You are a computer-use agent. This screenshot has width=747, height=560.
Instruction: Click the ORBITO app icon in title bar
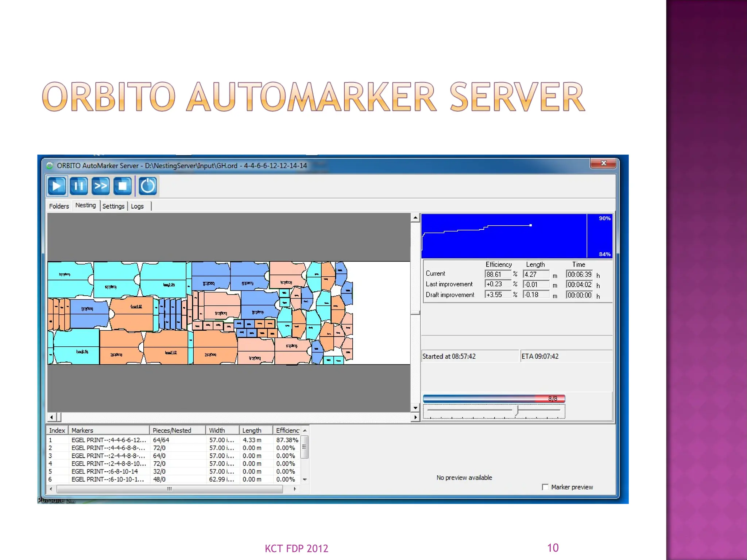click(x=50, y=166)
